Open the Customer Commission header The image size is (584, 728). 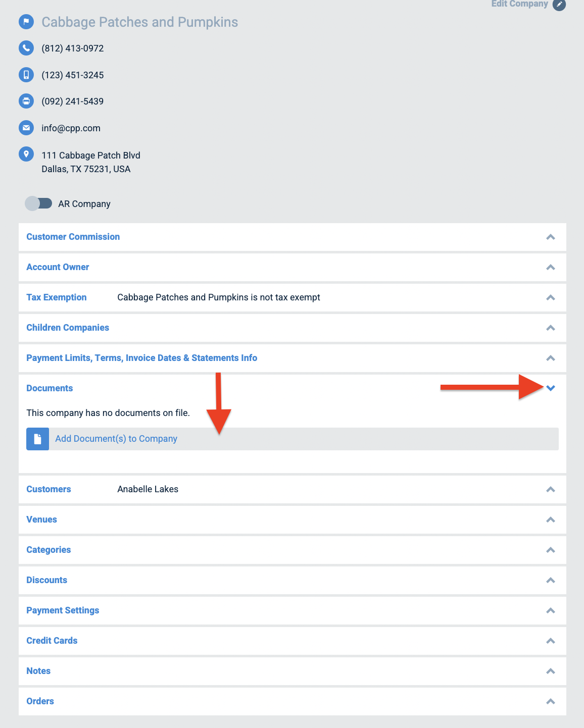[x=73, y=237]
